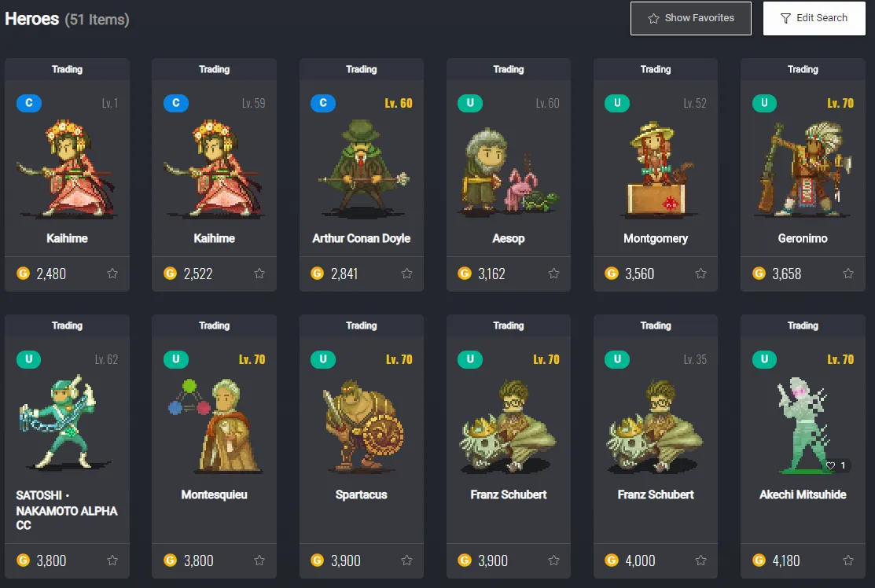
Task: Toggle favorite star on Arthur Conan Doyle
Action: pyautogui.click(x=406, y=274)
